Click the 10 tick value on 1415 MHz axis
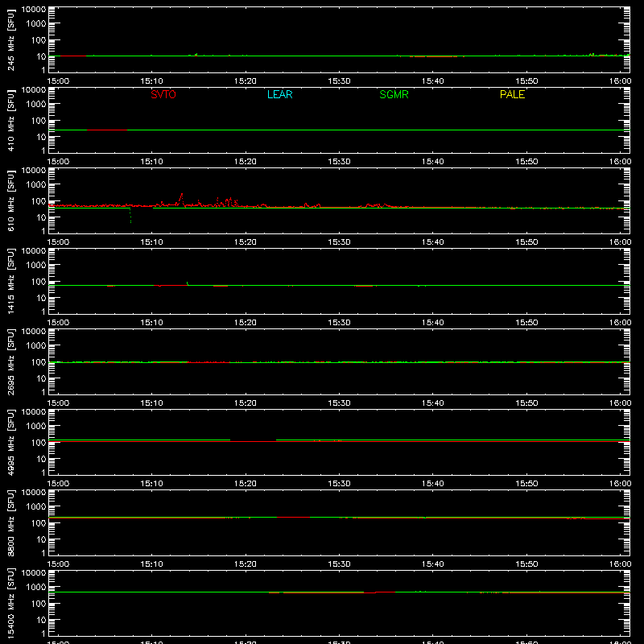The height and width of the screenshot is (644, 644). [x=41, y=298]
